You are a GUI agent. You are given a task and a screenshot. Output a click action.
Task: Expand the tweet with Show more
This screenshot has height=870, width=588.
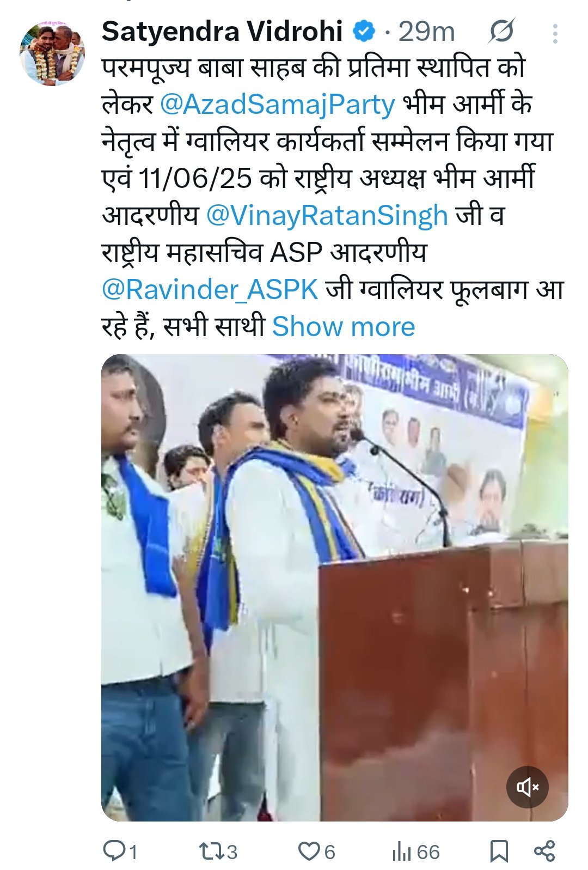point(344,327)
